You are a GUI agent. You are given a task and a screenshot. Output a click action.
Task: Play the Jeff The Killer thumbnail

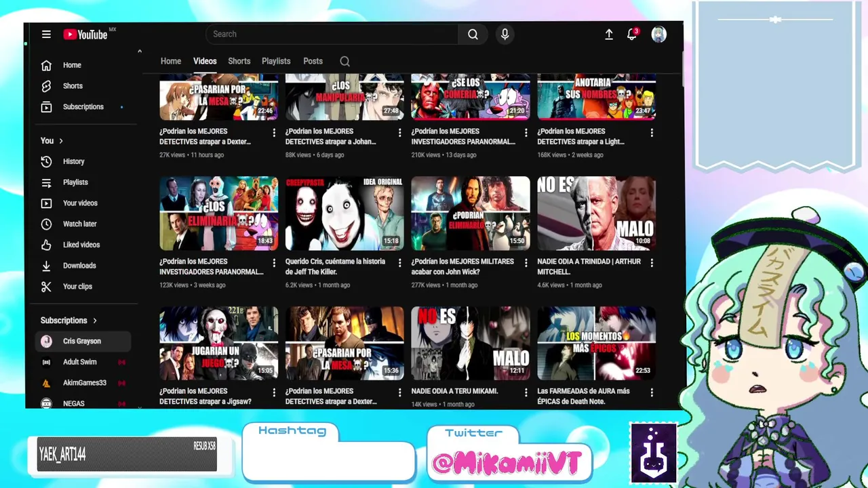coord(344,213)
